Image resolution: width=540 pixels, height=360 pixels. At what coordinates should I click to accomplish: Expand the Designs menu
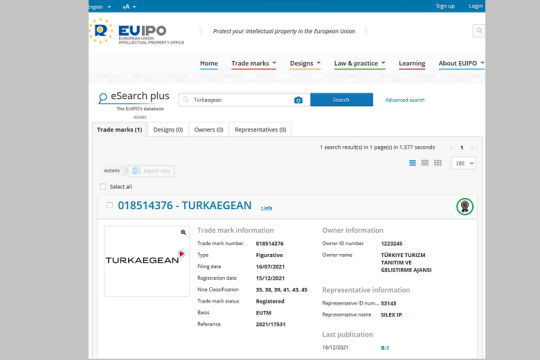point(305,63)
